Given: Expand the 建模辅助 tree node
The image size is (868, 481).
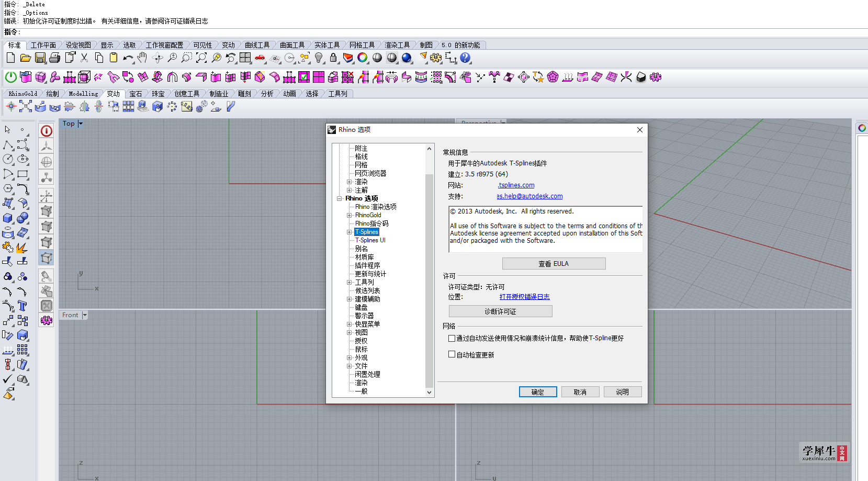Looking at the screenshot, I should click(350, 299).
